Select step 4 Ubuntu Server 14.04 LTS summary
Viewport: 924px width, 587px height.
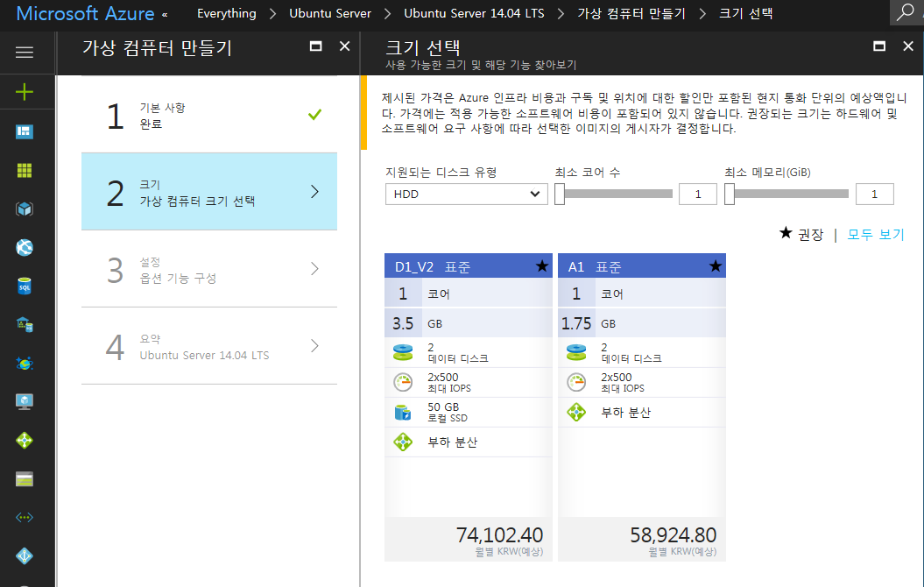click(x=209, y=346)
